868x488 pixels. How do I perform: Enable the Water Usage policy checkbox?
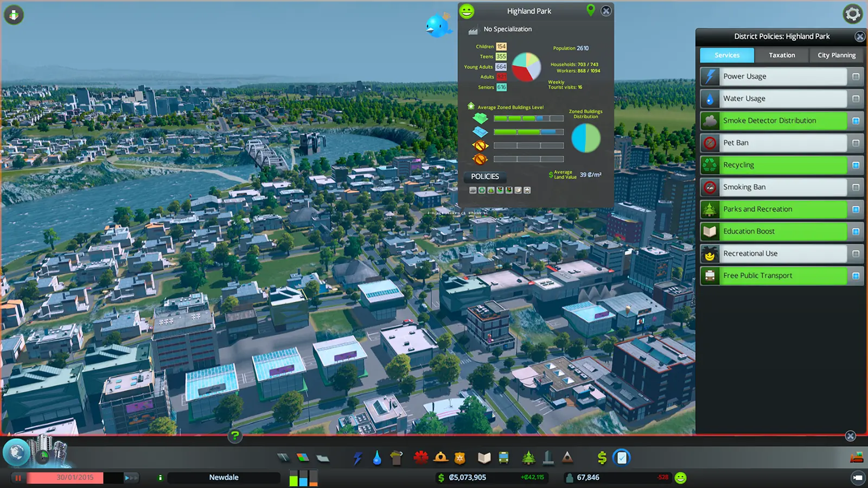click(x=856, y=99)
